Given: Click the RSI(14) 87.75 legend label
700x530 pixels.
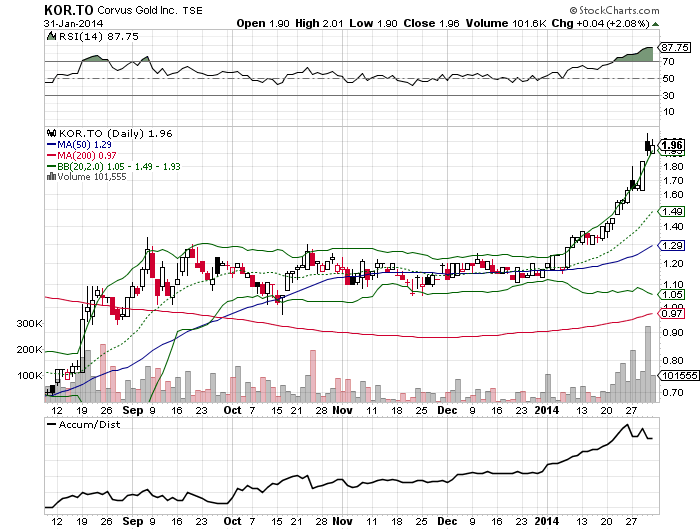Looking at the screenshot, I should (x=99, y=37).
